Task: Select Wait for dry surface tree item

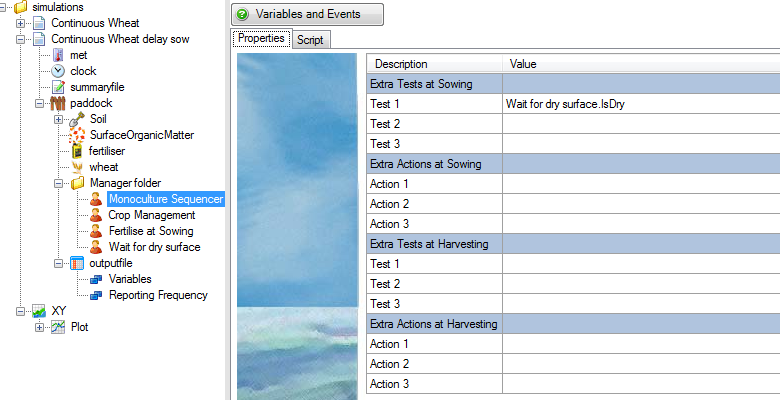Action: pos(154,247)
